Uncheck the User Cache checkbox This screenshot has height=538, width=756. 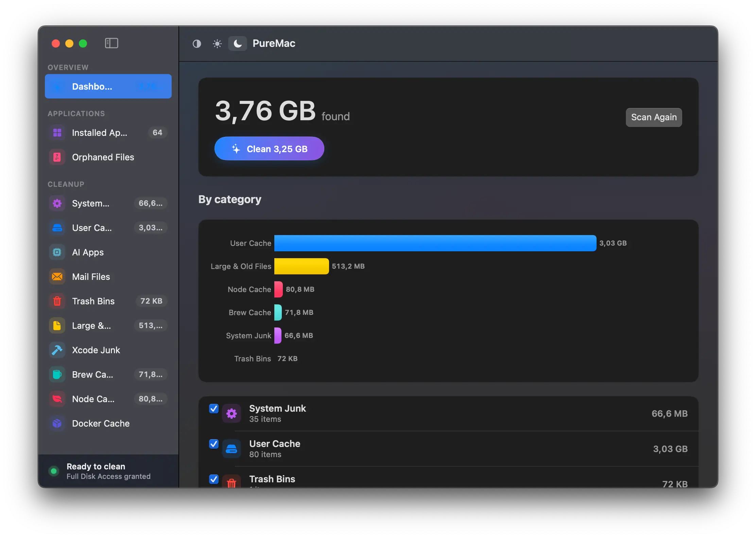(214, 444)
